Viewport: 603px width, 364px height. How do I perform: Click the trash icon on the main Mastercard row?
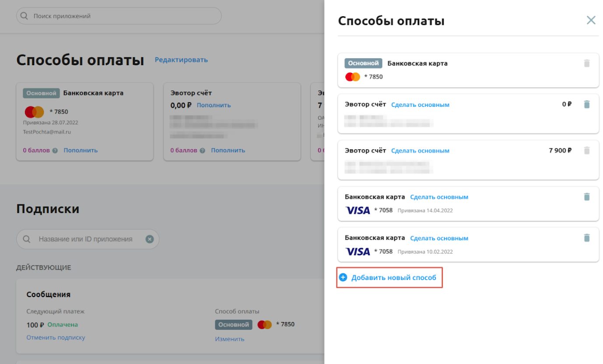[587, 63]
